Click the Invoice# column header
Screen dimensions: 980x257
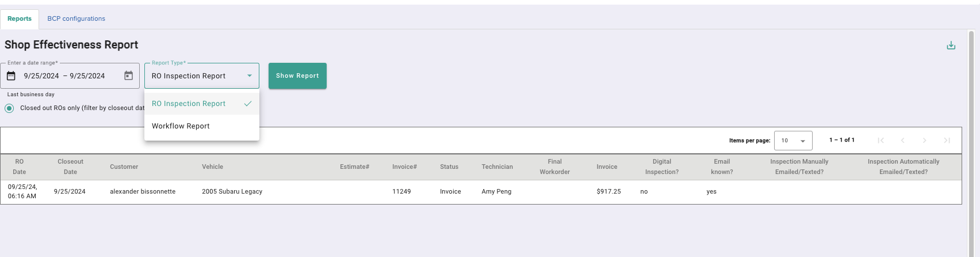404,167
